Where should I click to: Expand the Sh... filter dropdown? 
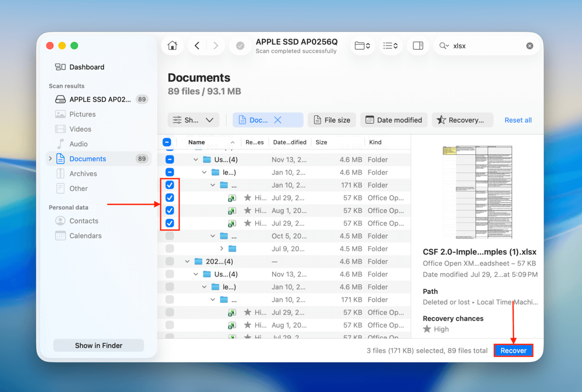tap(193, 120)
